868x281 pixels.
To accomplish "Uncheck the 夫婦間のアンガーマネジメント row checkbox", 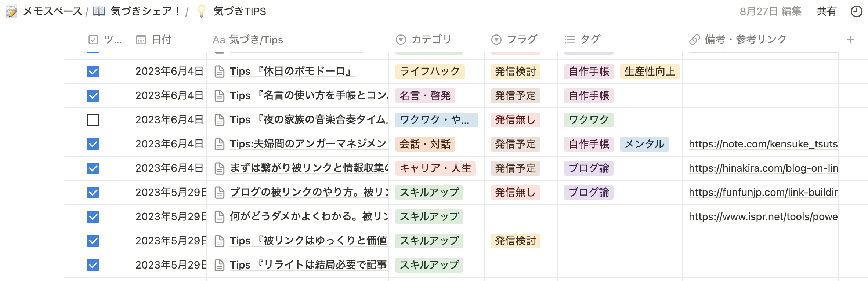I will coord(93,144).
